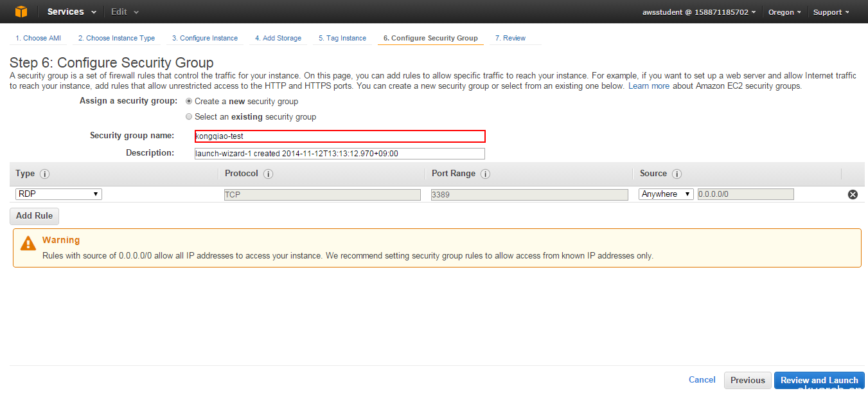This screenshot has width=868, height=400.
Task: Click the AWS orange cube logo
Action: point(21,12)
